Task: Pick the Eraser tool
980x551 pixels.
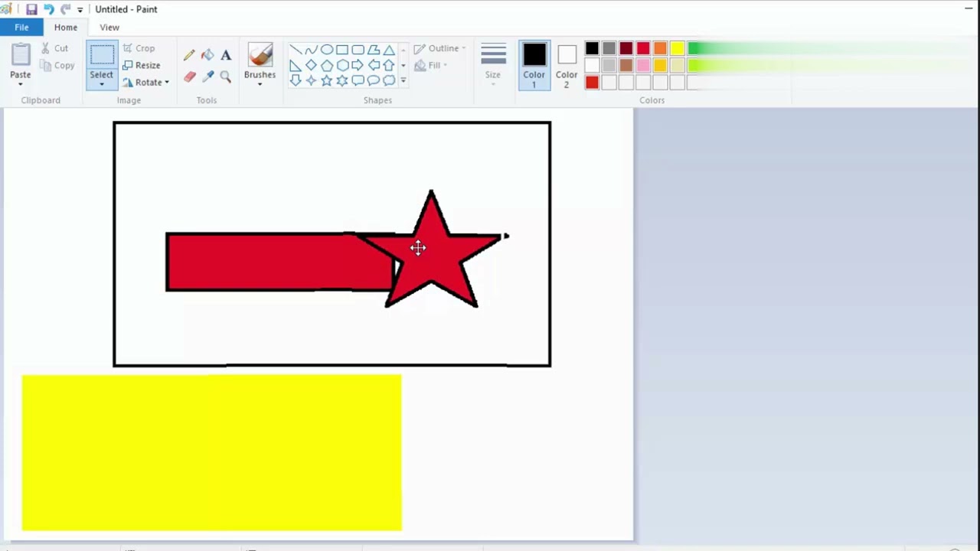Action: pyautogui.click(x=189, y=77)
